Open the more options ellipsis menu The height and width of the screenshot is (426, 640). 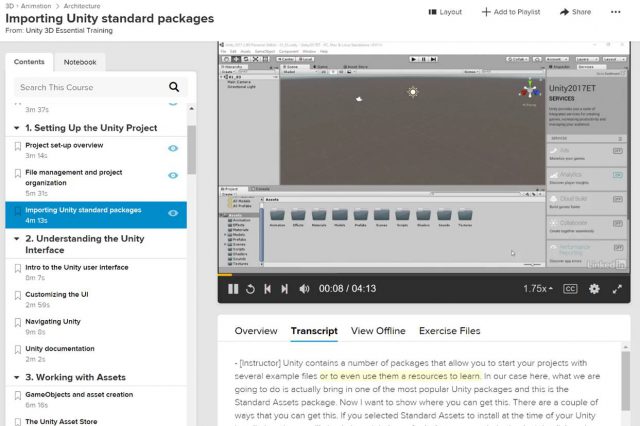(x=616, y=12)
